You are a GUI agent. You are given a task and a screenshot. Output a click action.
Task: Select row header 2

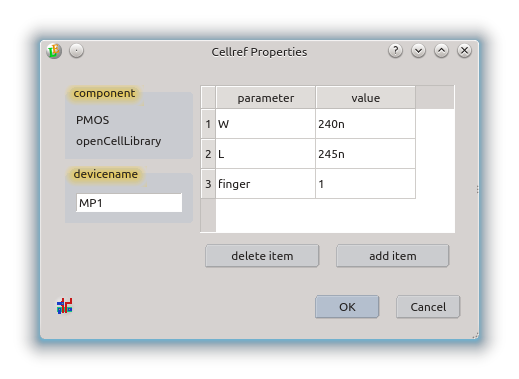point(208,154)
